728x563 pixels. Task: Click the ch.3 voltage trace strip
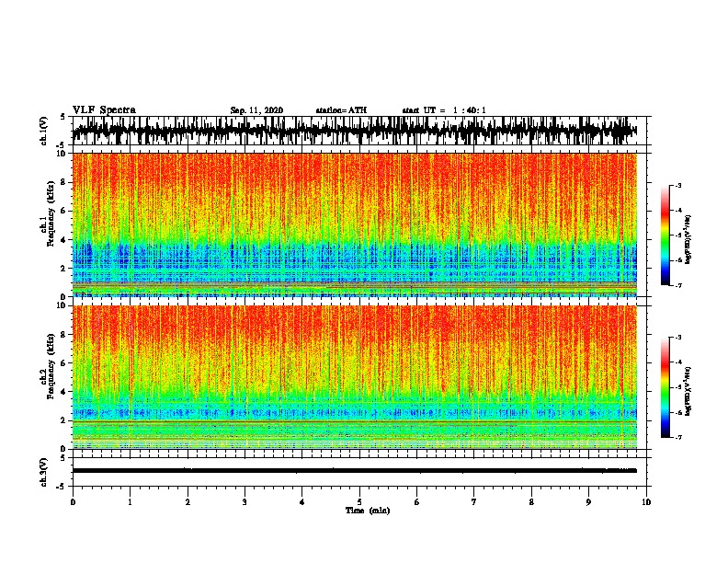click(359, 472)
